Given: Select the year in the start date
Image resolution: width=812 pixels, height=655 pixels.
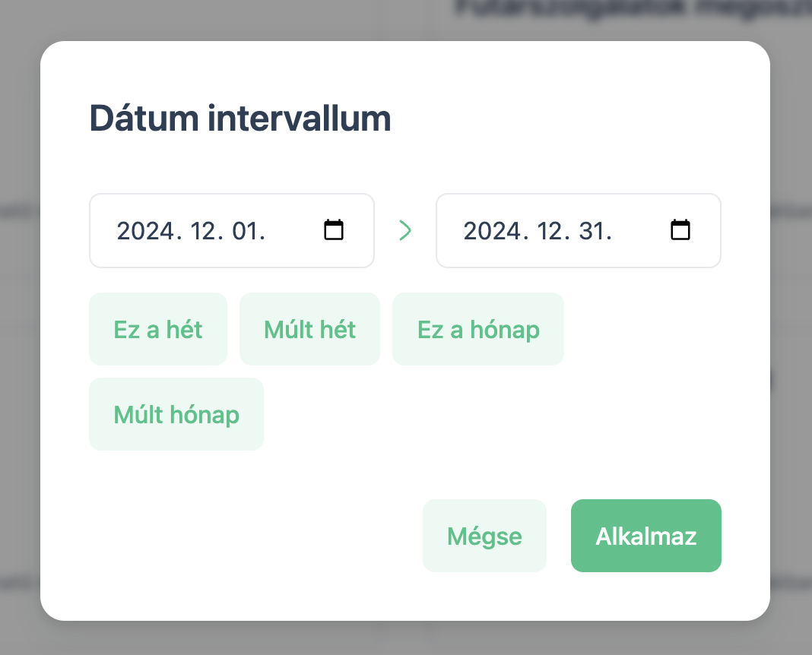Looking at the screenshot, I should point(145,231).
